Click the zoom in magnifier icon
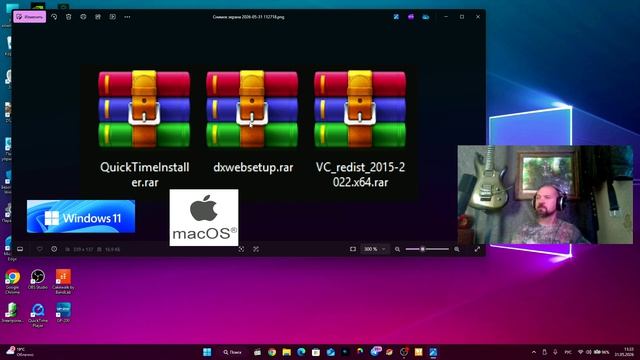This screenshot has height=360, width=640. 457,249
